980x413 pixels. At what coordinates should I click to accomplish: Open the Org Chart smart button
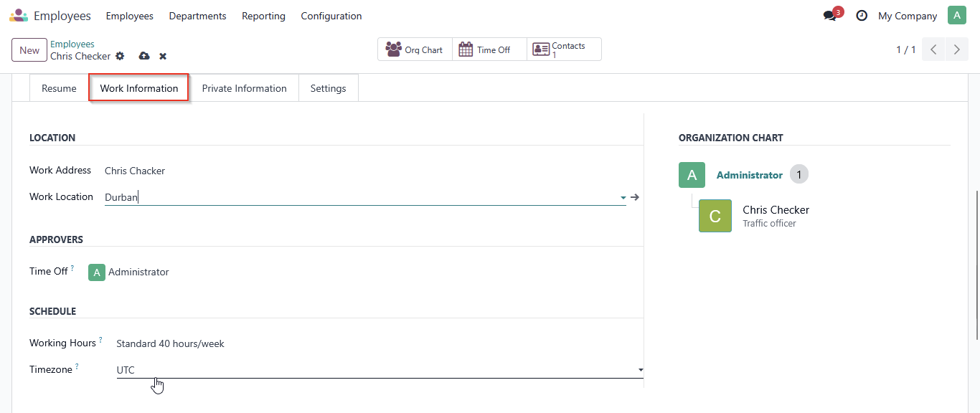pos(415,49)
